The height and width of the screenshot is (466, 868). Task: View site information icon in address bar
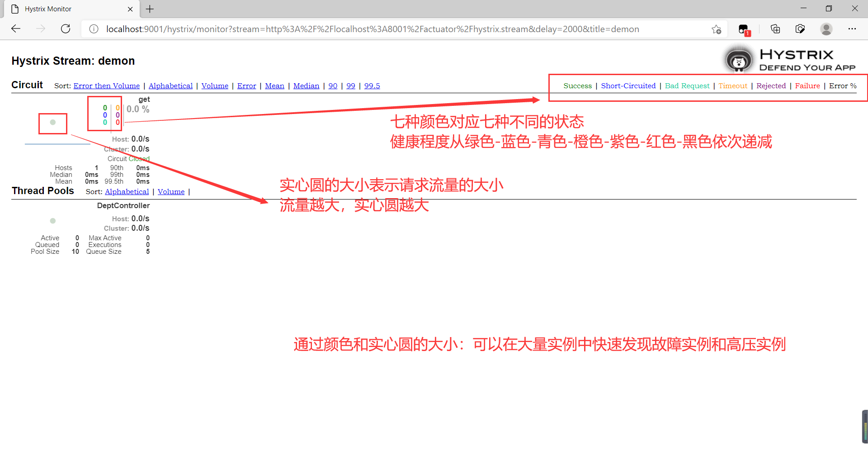click(x=94, y=29)
